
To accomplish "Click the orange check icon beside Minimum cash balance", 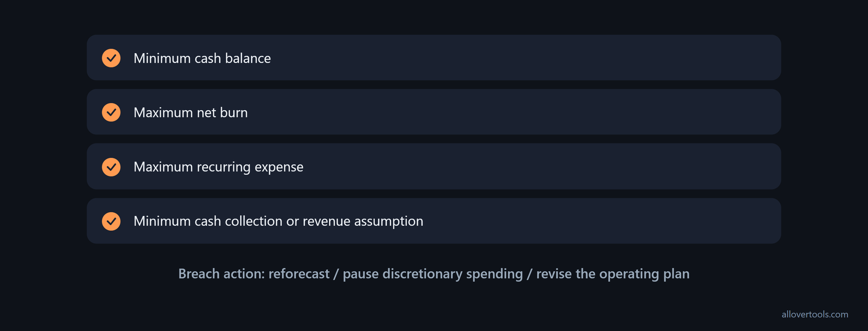I will pos(111,58).
